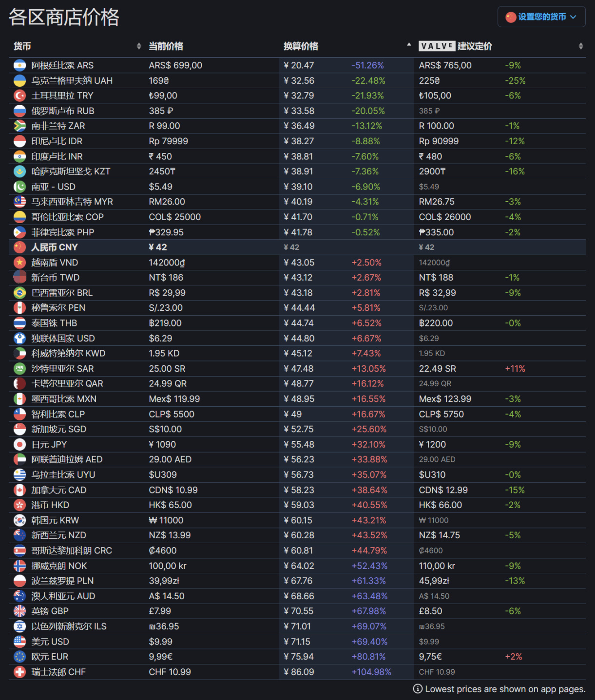Image resolution: width=595 pixels, height=700 pixels.
Task: Click the 英镑 GBP price £7.99
Action: [160, 611]
